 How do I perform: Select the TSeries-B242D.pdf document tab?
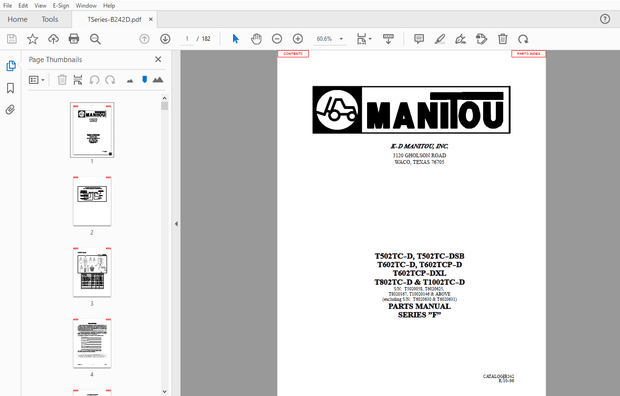pos(114,19)
